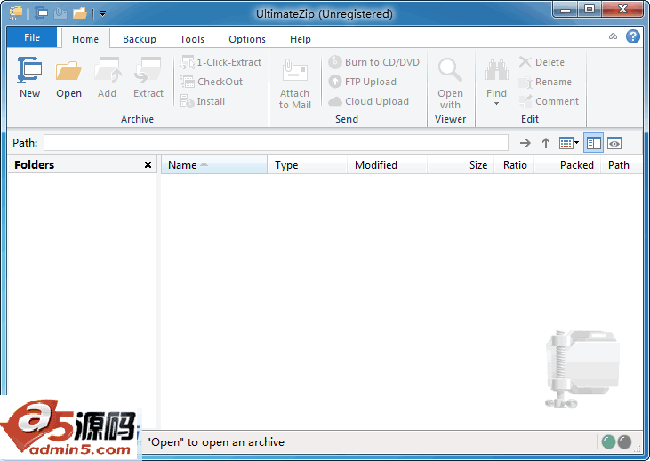The width and height of the screenshot is (650, 461).
Task: Click the Add files icon
Action: pyautogui.click(x=107, y=70)
